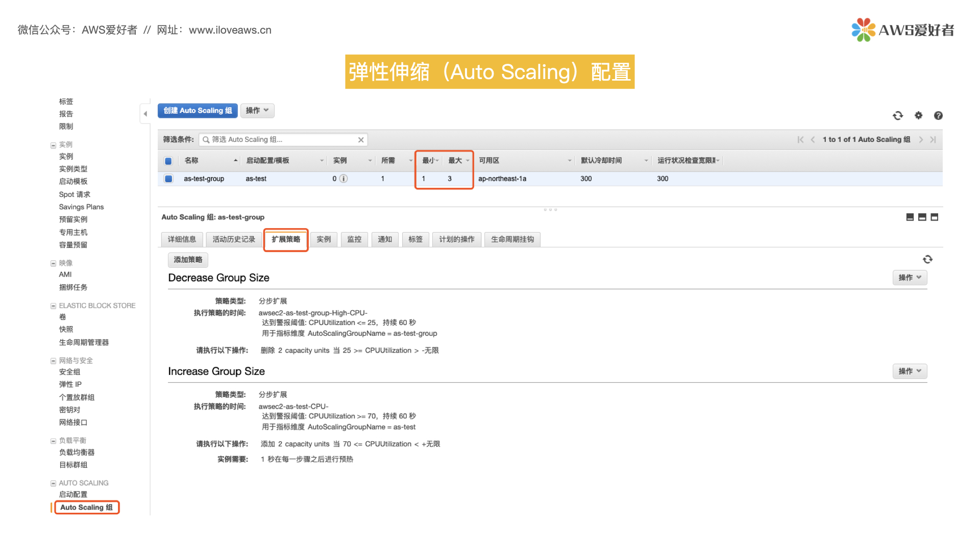Open Savings Plans in the sidebar
The image size is (980, 551).
click(81, 207)
